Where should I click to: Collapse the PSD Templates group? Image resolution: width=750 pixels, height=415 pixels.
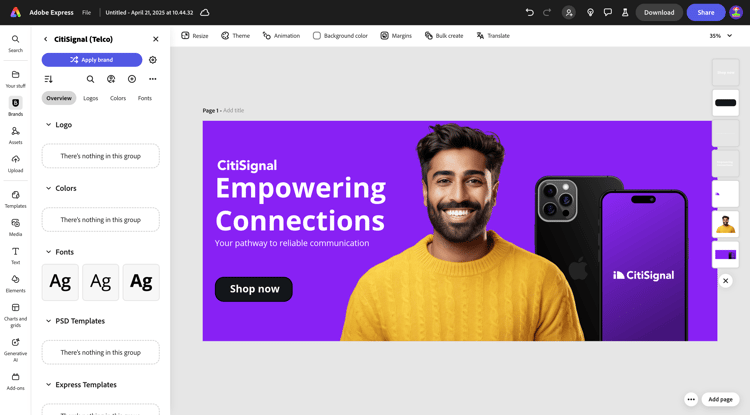[48, 321]
